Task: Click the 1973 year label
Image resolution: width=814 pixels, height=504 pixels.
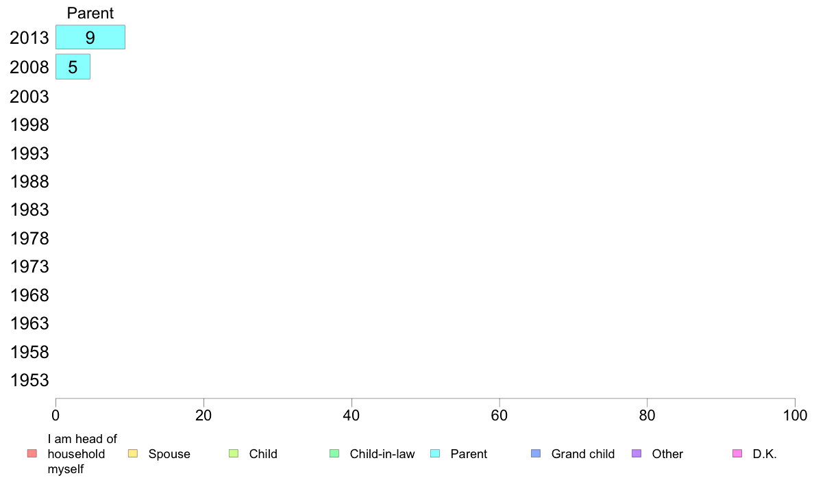Action: (29, 266)
